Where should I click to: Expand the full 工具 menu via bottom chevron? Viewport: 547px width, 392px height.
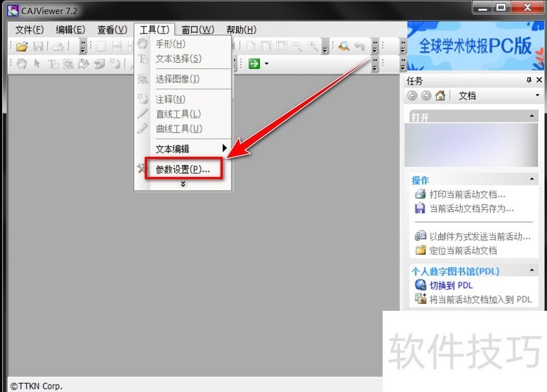click(x=183, y=184)
